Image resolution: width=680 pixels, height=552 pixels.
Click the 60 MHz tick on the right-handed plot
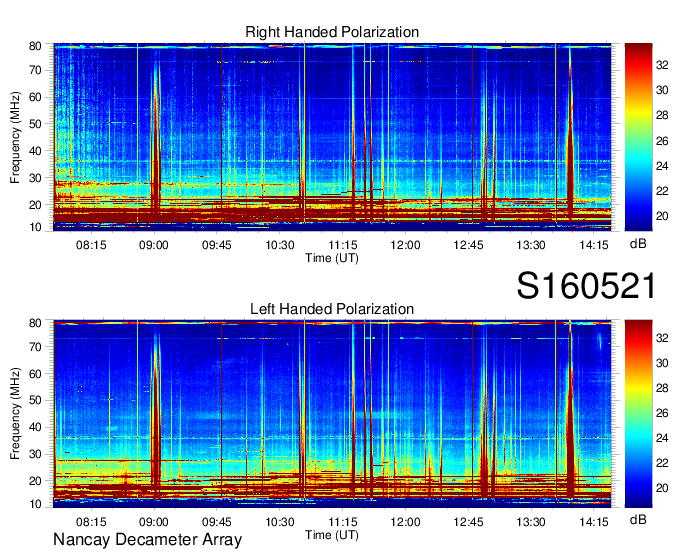[x=35, y=97]
